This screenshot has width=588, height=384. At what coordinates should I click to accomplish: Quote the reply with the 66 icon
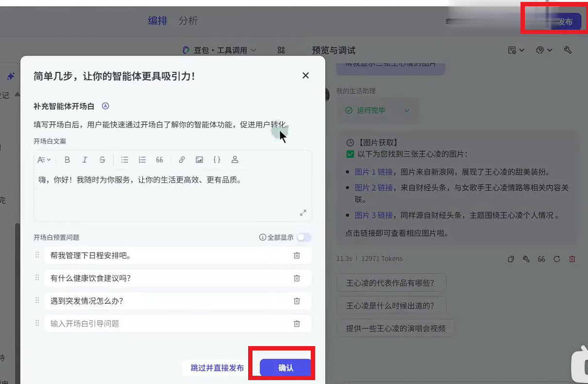point(541,259)
